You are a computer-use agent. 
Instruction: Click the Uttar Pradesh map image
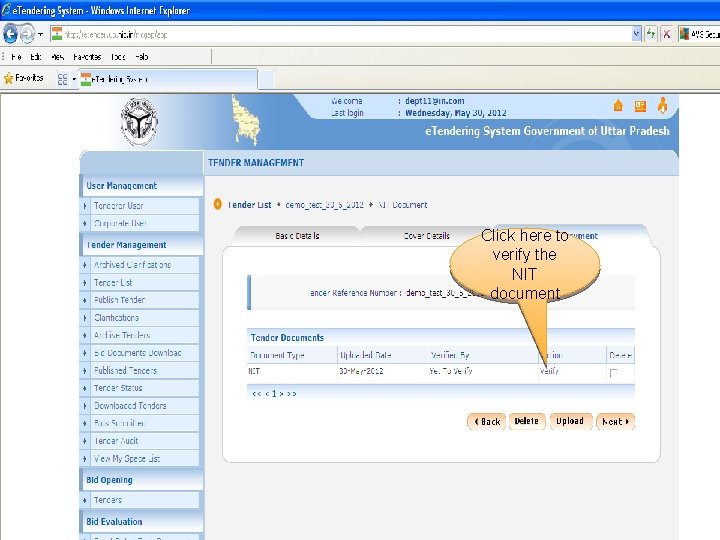[246, 120]
